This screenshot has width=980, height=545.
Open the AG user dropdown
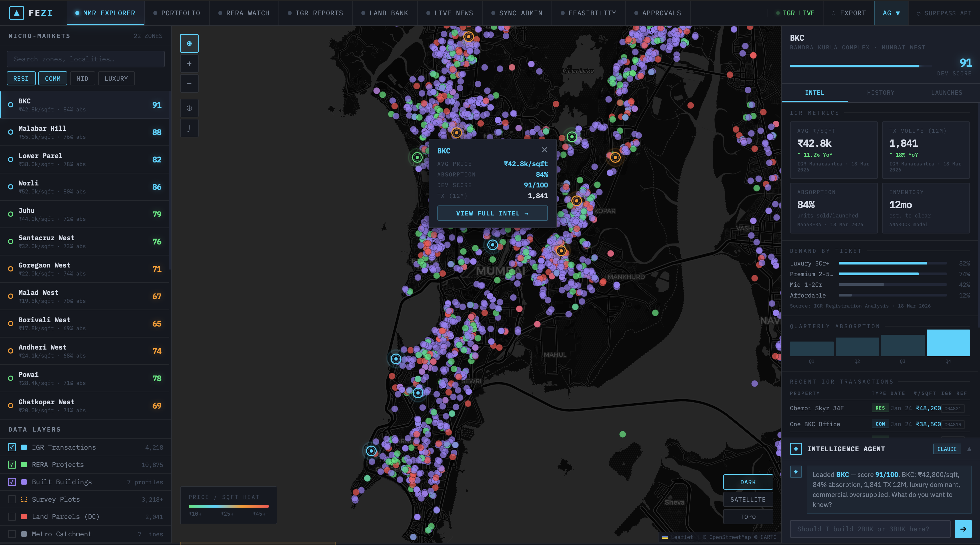pyautogui.click(x=891, y=13)
